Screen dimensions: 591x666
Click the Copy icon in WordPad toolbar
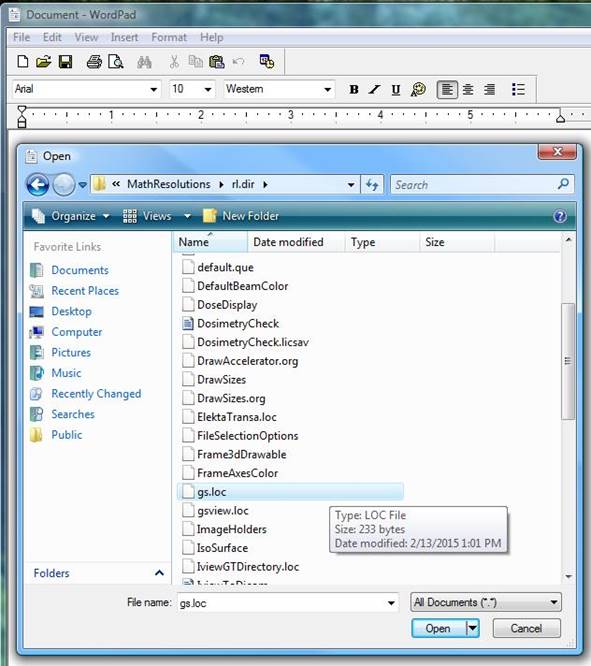195,62
